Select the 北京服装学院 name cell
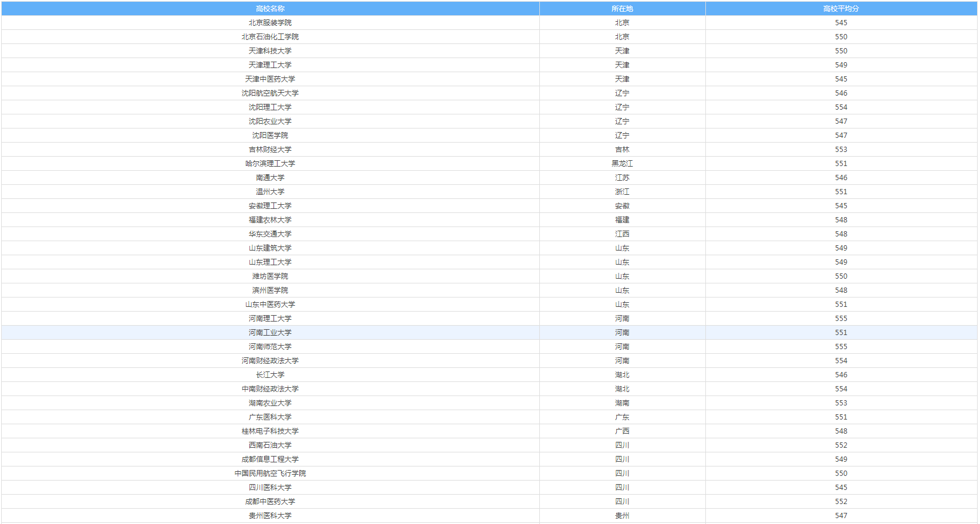The width and height of the screenshot is (980, 524). 270,23
